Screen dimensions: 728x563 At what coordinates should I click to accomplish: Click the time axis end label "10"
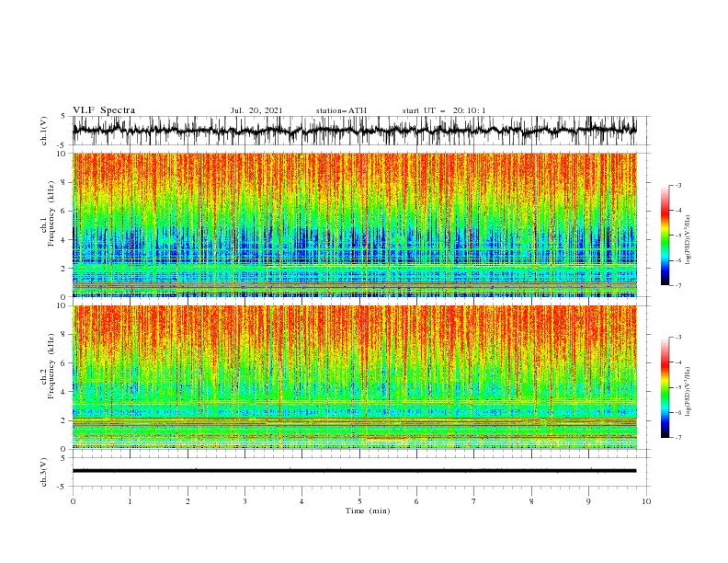pyautogui.click(x=646, y=501)
